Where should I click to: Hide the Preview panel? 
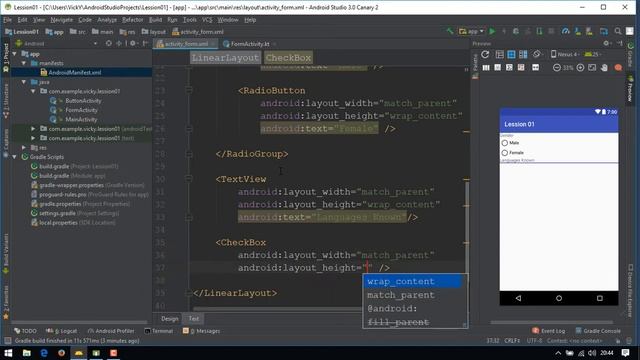(x=620, y=43)
